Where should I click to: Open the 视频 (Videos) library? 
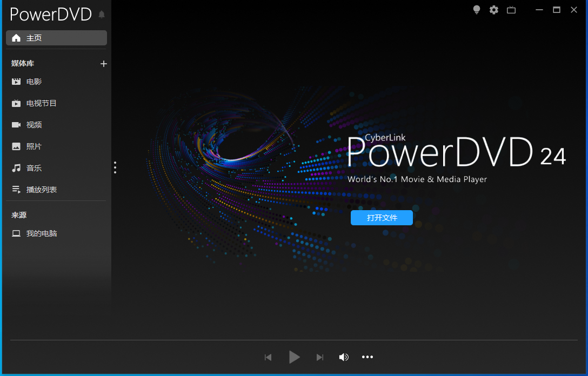[32, 125]
